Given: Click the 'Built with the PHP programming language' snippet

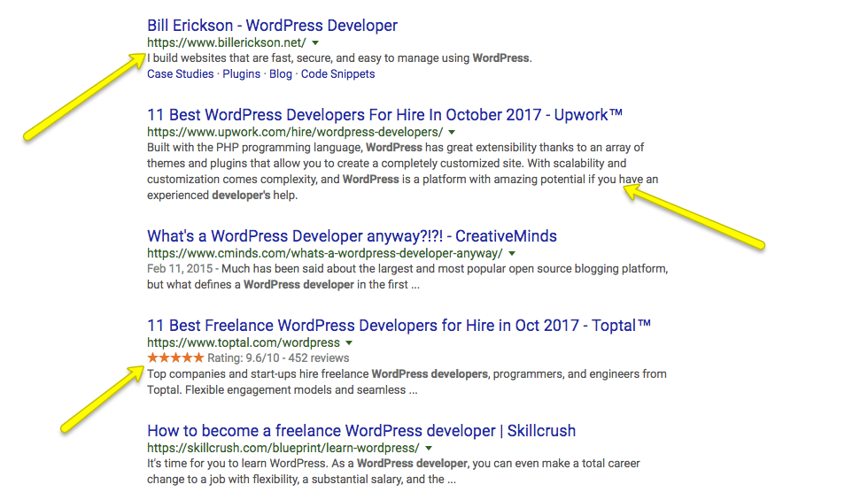Looking at the screenshot, I should click(x=402, y=171).
